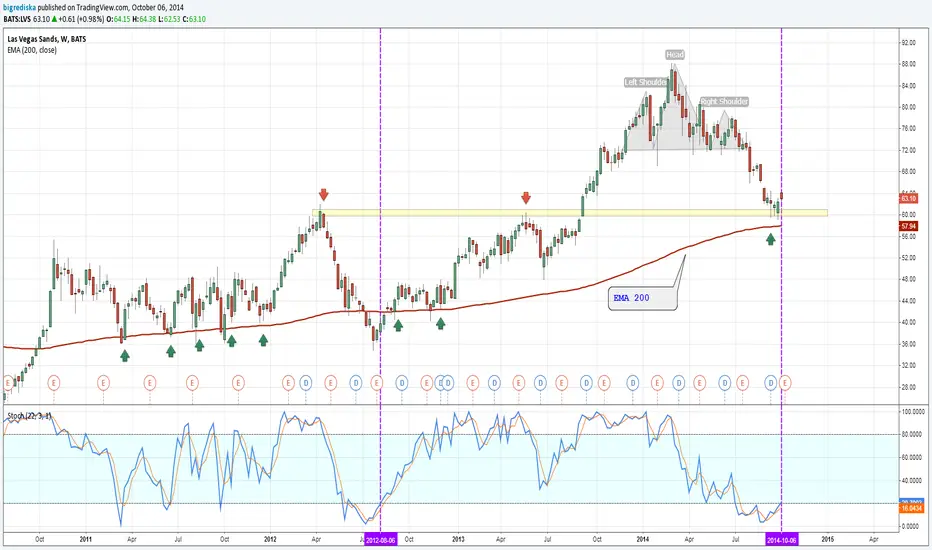Select the purple 2014-10-06 date marker
The image size is (932, 550).
click(782, 540)
